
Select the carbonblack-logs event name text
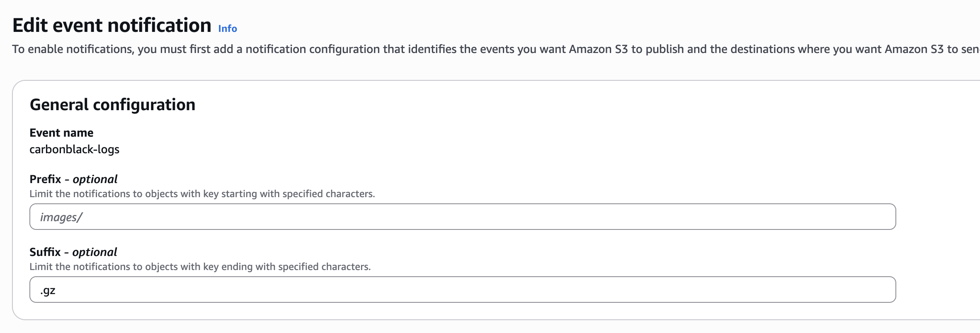coord(74,150)
